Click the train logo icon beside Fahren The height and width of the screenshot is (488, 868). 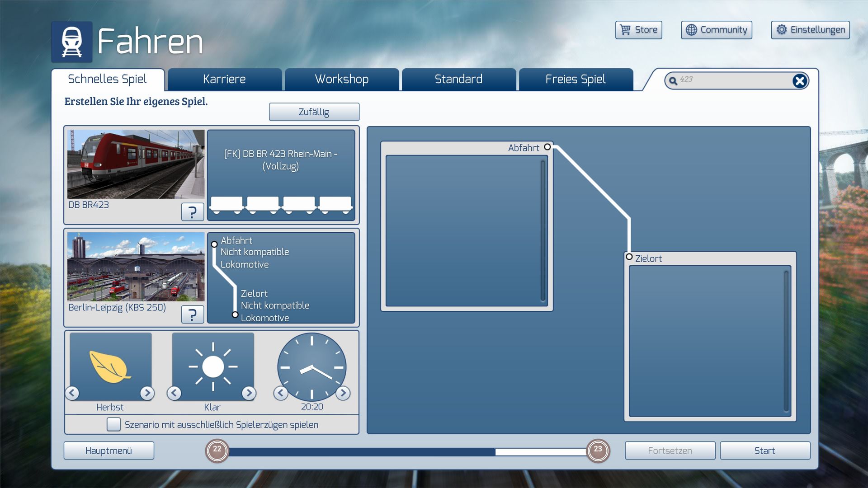pyautogui.click(x=71, y=42)
